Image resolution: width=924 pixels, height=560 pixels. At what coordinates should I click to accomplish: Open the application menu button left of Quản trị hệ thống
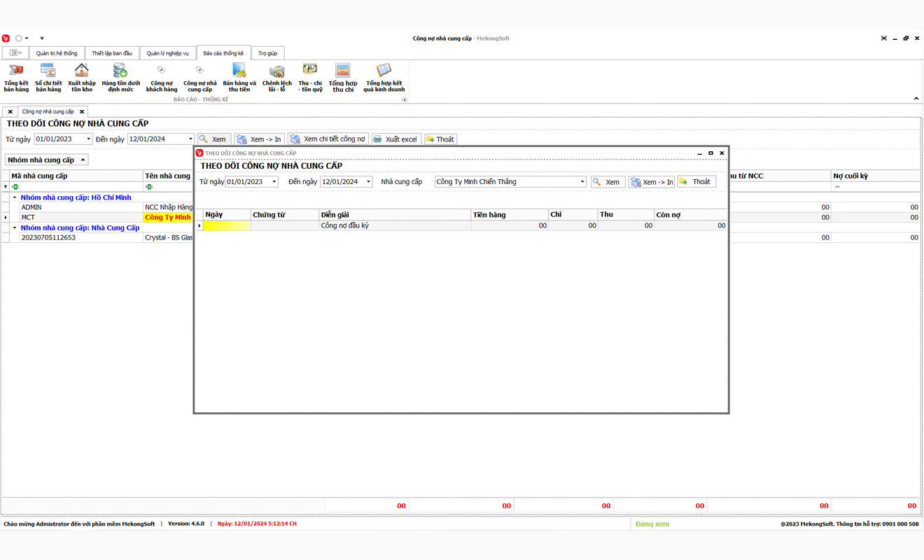click(x=15, y=53)
